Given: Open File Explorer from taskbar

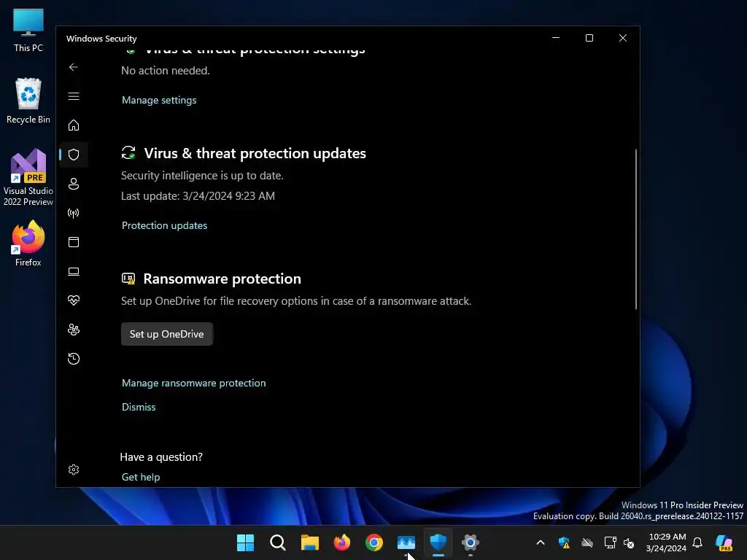Looking at the screenshot, I should click(309, 542).
